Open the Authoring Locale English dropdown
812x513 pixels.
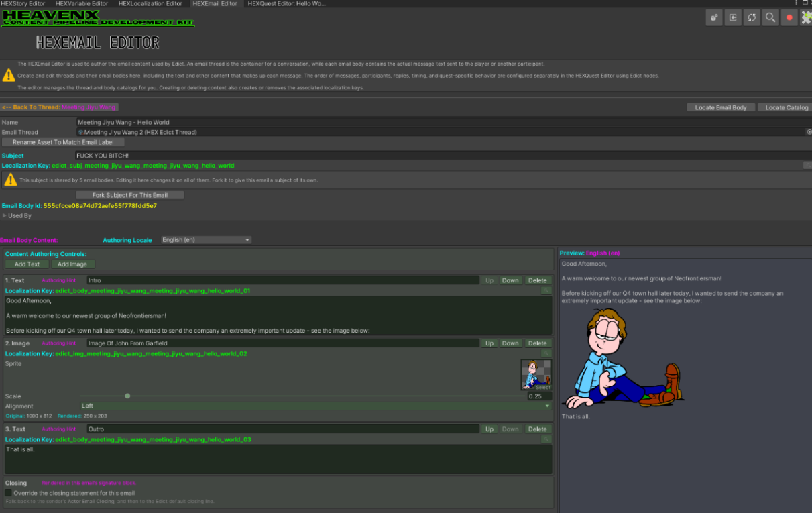[207, 240]
